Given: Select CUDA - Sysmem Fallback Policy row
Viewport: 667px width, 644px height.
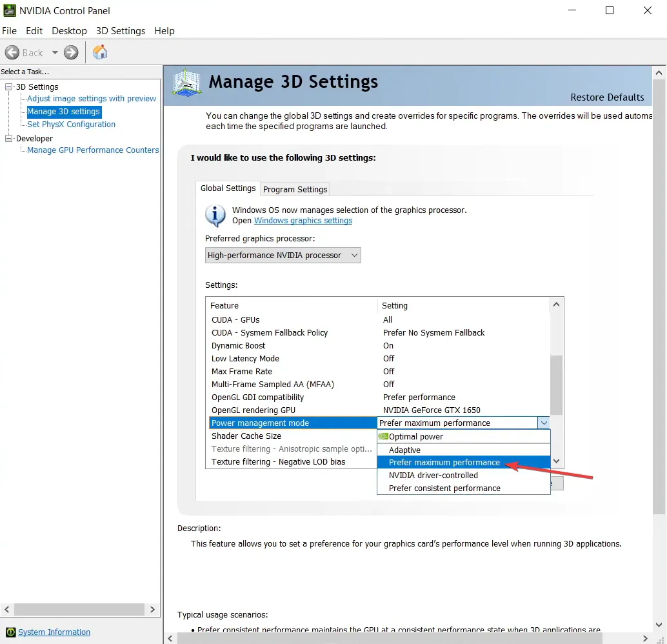Looking at the screenshot, I should coord(379,333).
